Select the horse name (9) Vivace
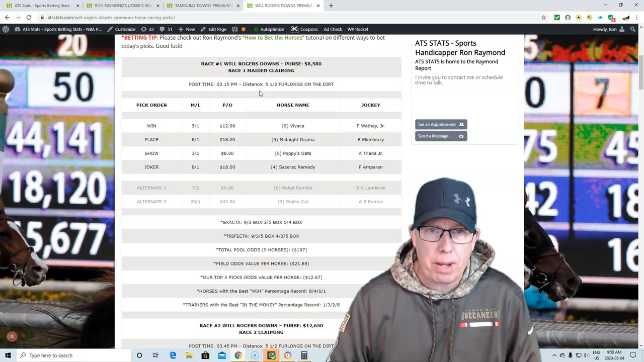The width and height of the screenshot is (644, 362). [x=293, y=126]
